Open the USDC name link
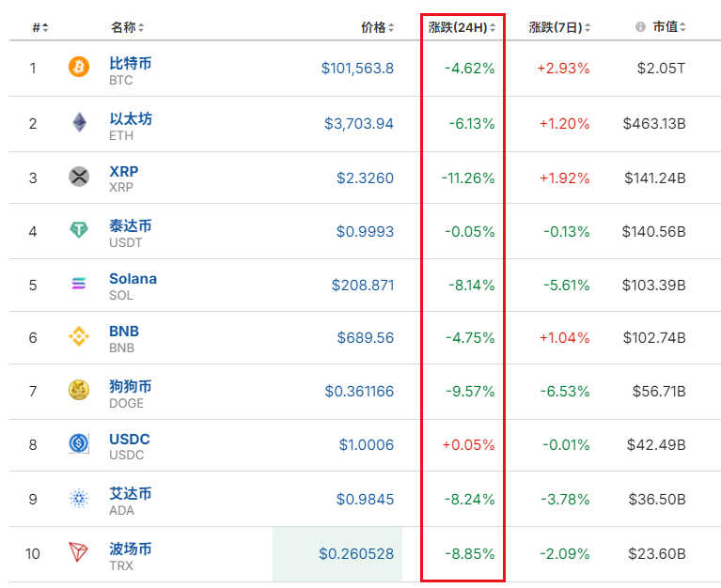This screenshot has width=721, height=588. 129,440
